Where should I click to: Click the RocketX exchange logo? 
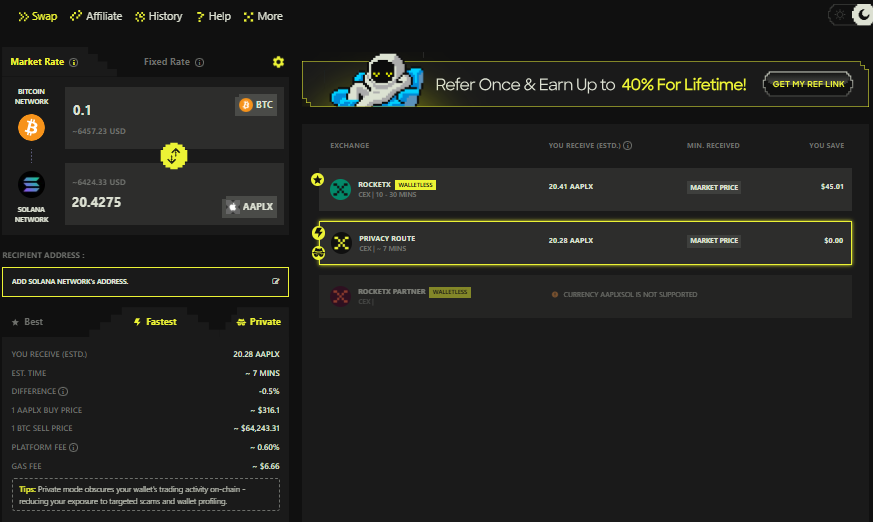340,189
